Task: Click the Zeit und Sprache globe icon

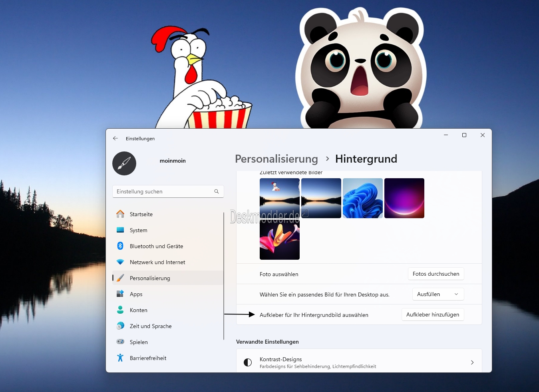Action: tap(120, 326)
